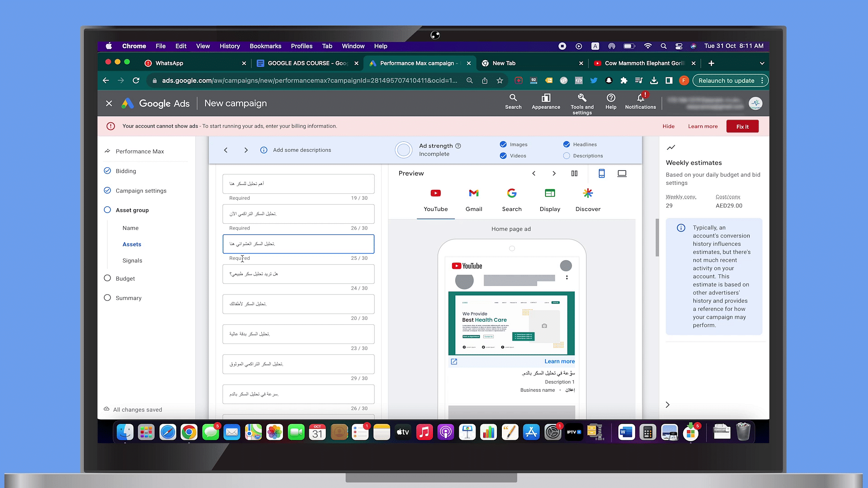Hide the billing warning banner
Screen dimensions: 868x488
(x=668, y=127)
